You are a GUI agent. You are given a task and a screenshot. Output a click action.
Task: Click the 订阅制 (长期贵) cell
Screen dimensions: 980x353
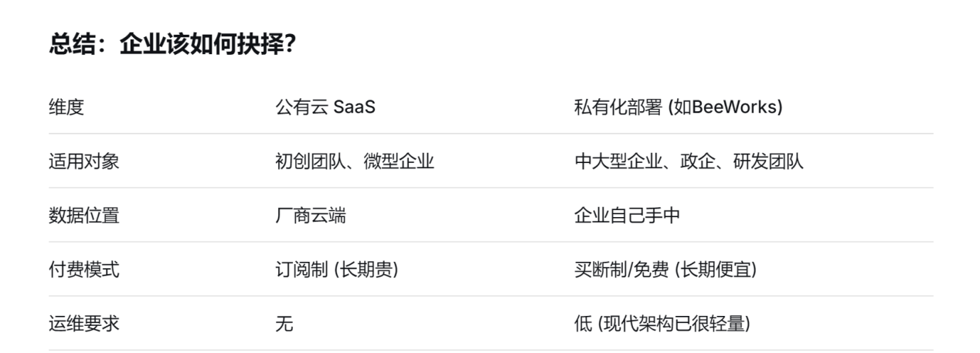337,269
